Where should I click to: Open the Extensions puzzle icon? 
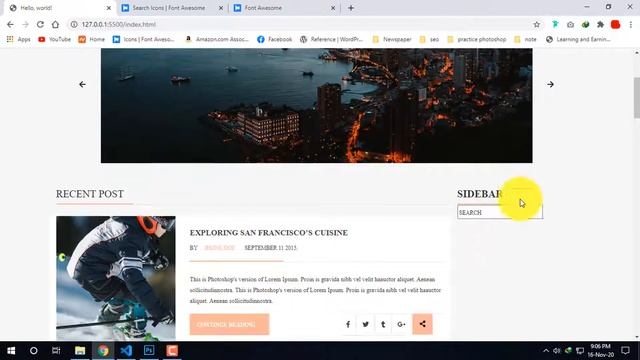click(600, 24)
